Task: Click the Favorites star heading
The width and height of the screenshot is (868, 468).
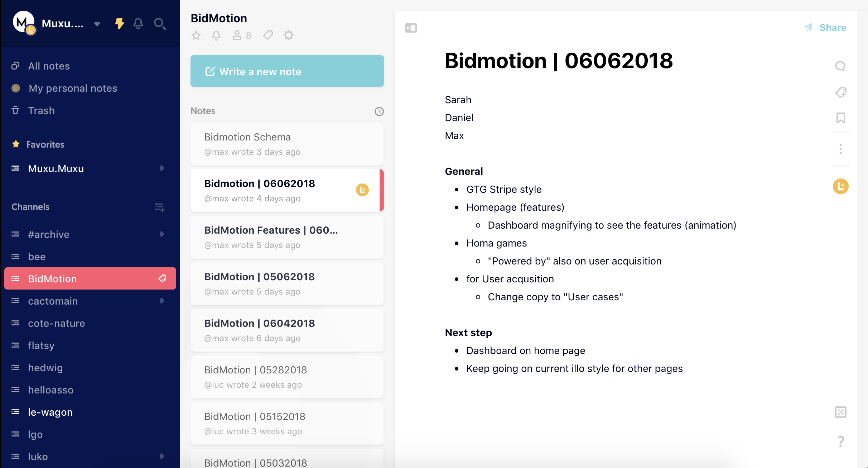Action: tap(38, 144)
